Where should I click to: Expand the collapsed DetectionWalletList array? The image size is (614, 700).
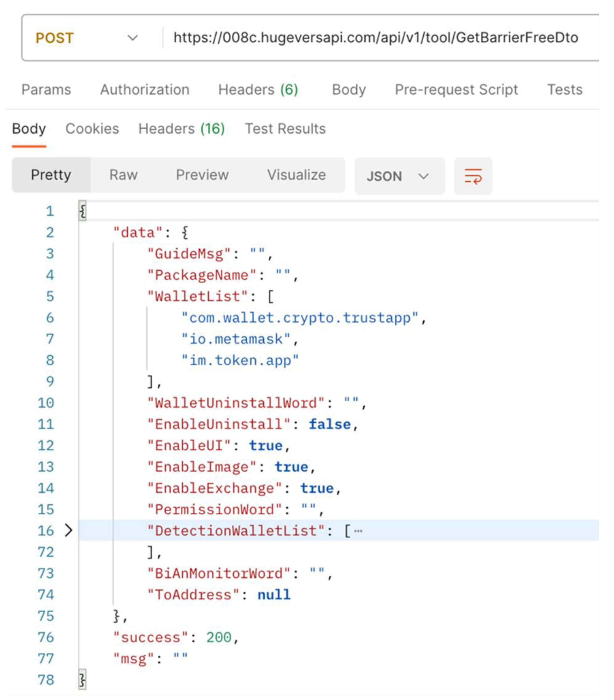click(x=69, y=531)
